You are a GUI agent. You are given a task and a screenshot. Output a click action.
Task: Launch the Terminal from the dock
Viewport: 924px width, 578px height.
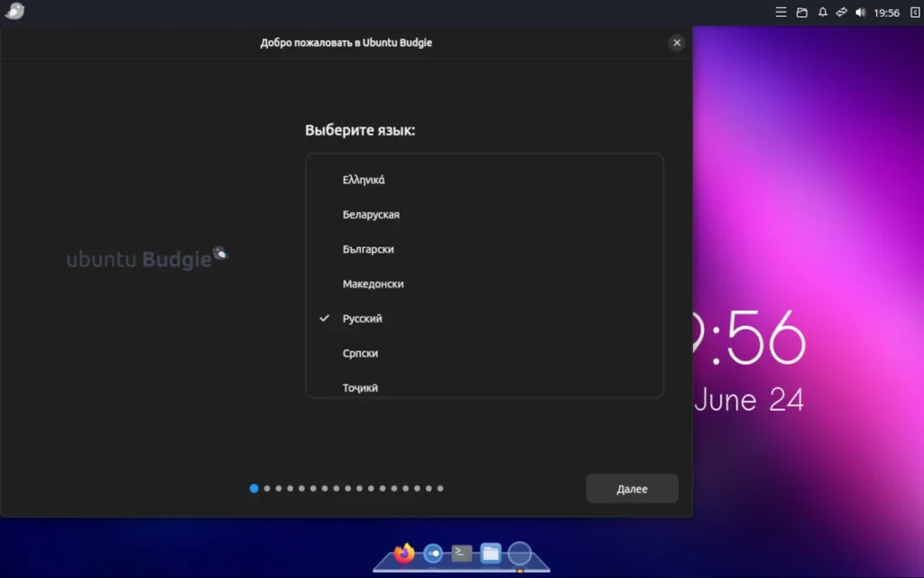pos(461,554)
